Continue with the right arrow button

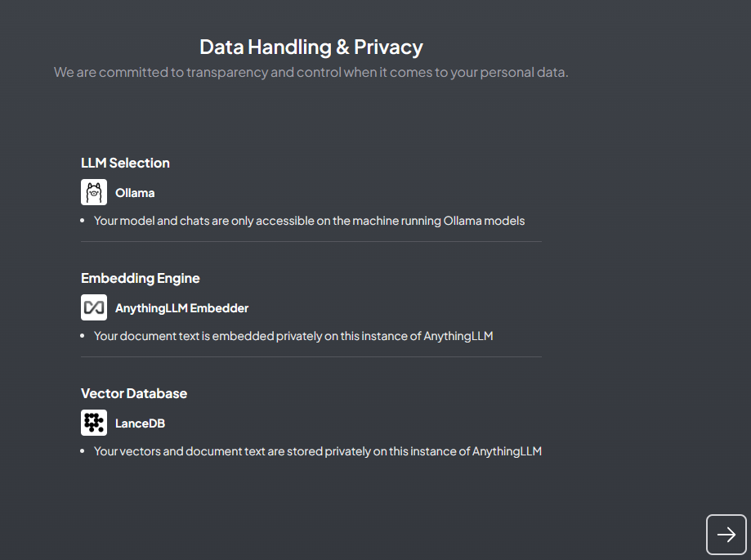726,535
